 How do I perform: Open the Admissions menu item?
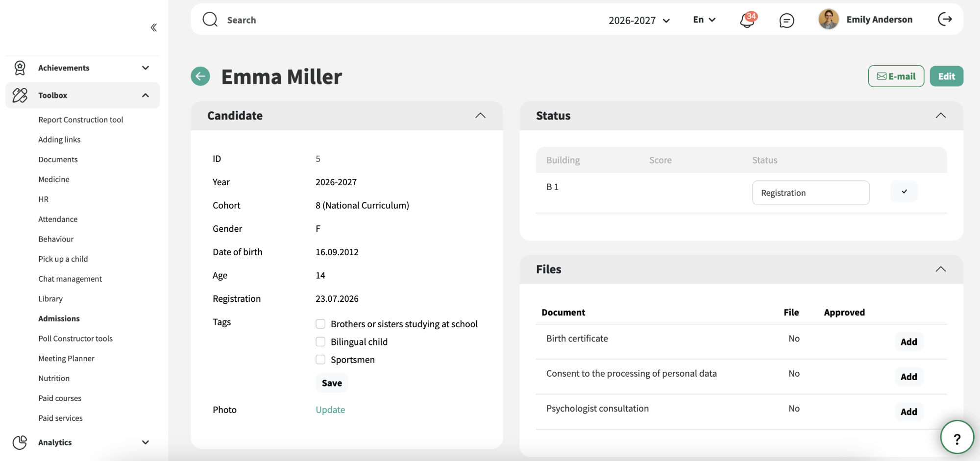click(59, 318)
